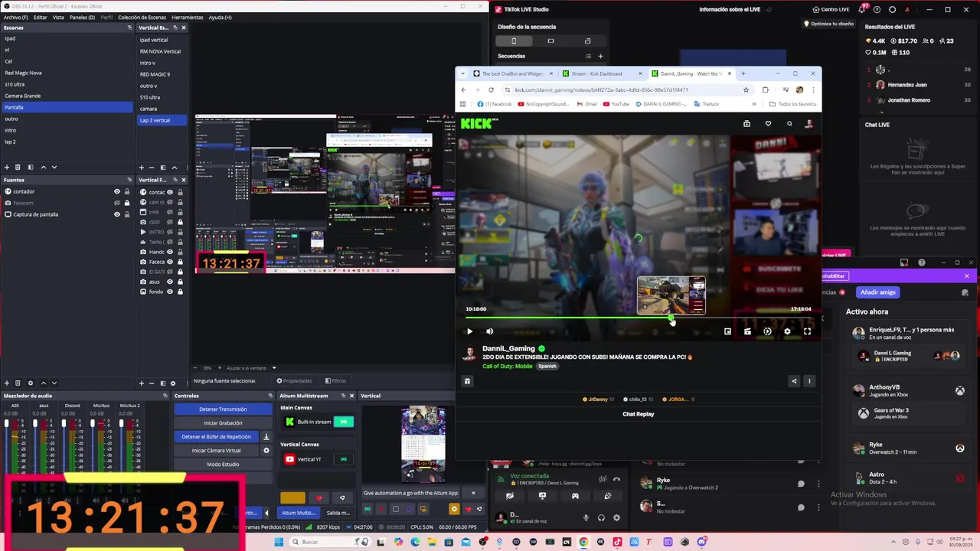980x551 pixels.
Task: Move selected source down in Fuentes
Action: click(54, 383)
